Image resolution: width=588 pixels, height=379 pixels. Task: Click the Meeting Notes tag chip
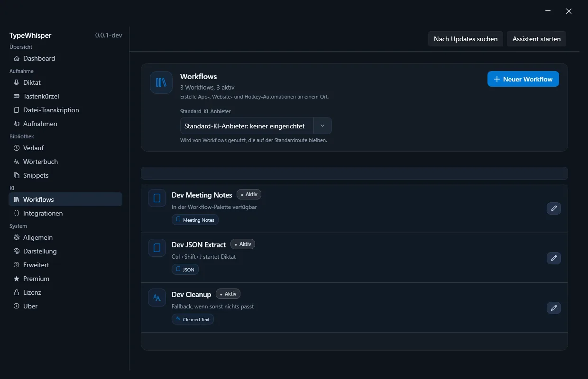tap(195, 220)
